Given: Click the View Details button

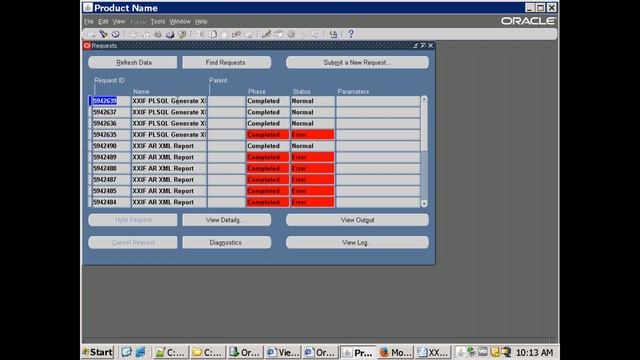Looking at the screenshot, I should click(227, 220).
